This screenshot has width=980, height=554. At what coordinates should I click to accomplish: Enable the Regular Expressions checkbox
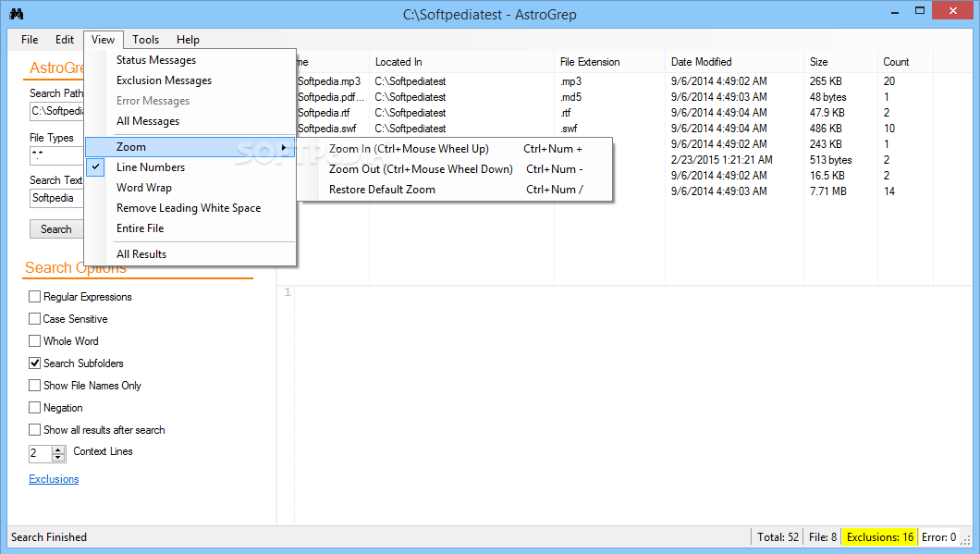(35, 296)
